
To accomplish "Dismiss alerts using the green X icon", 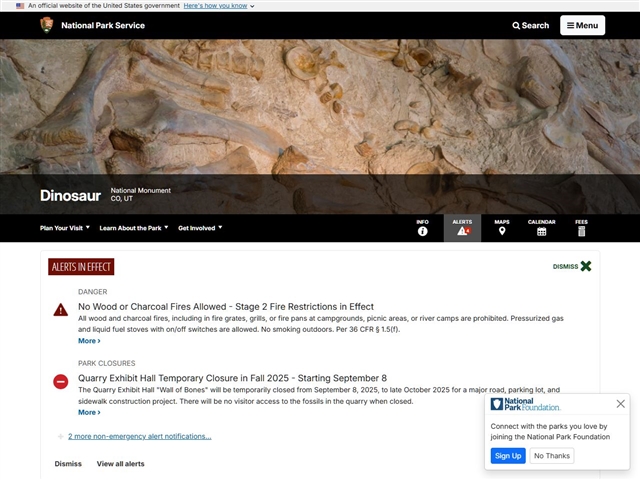I will [586, 266].
